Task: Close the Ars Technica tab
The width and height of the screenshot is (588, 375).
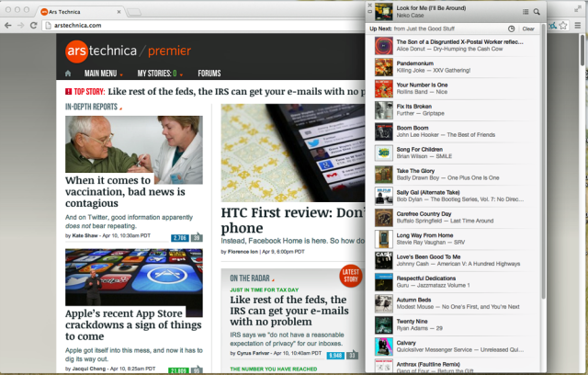Action: pos(119,12)
